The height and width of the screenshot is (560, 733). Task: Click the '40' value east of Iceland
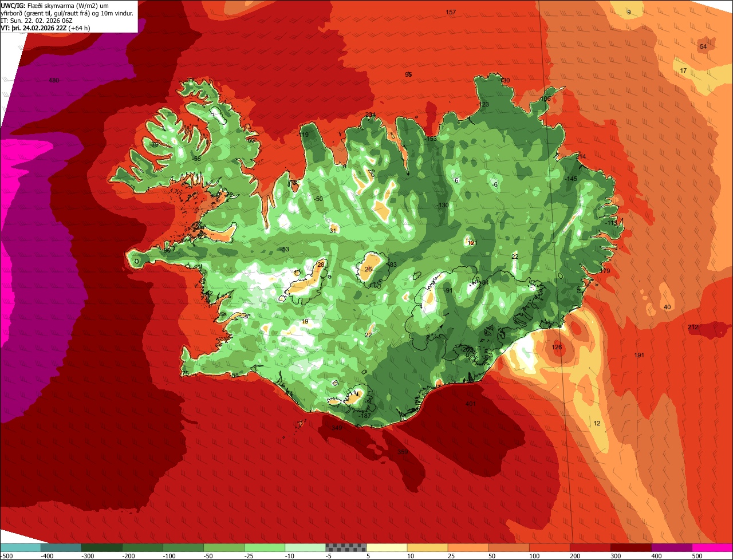[x=667, y=307]
